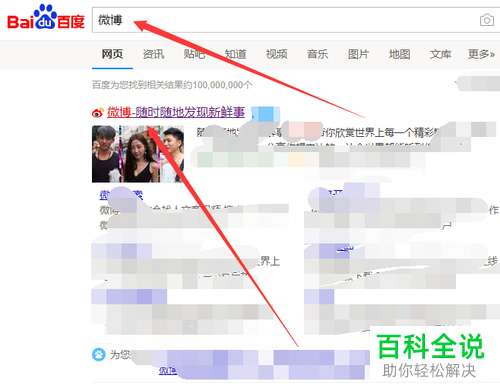Click the three-person thumbnail in the Weibo result

(x=138, y=154)
